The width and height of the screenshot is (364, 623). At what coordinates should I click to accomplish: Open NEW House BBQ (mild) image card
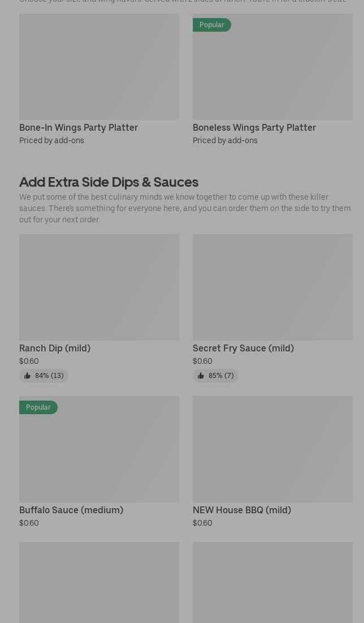tap(272, 449)
